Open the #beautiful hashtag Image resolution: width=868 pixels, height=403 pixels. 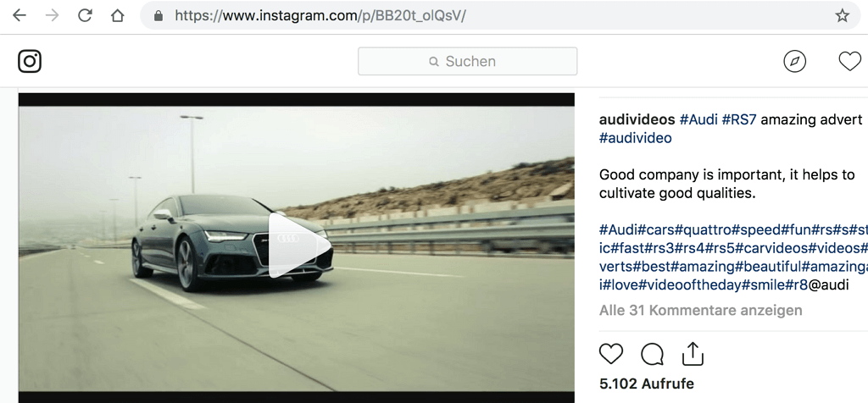click(x=768, y=267)
